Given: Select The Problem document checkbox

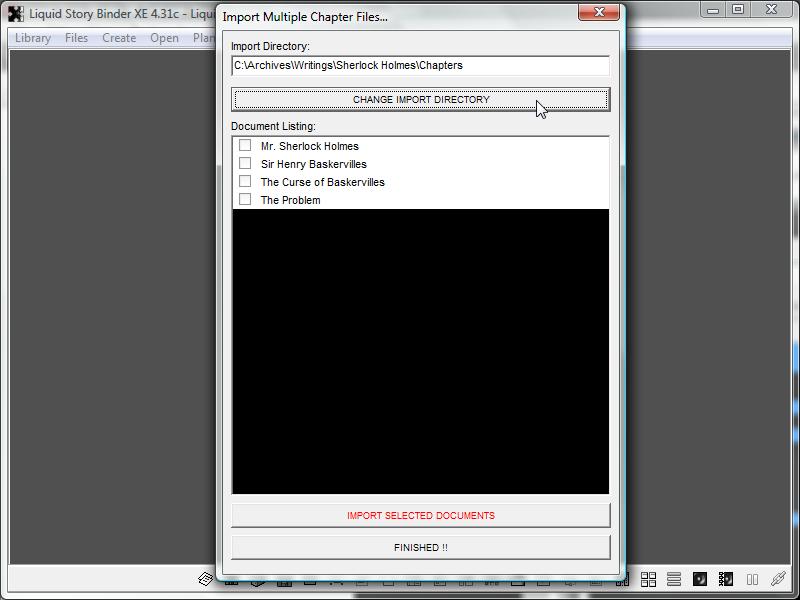Looking at the screenshot, I should [245, 200].
